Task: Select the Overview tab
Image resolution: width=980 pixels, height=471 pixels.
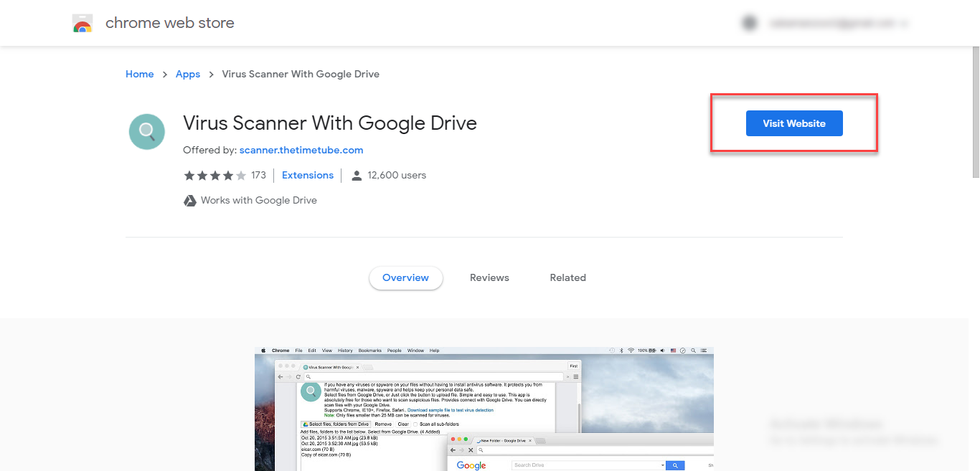Action: pos(406,278)
